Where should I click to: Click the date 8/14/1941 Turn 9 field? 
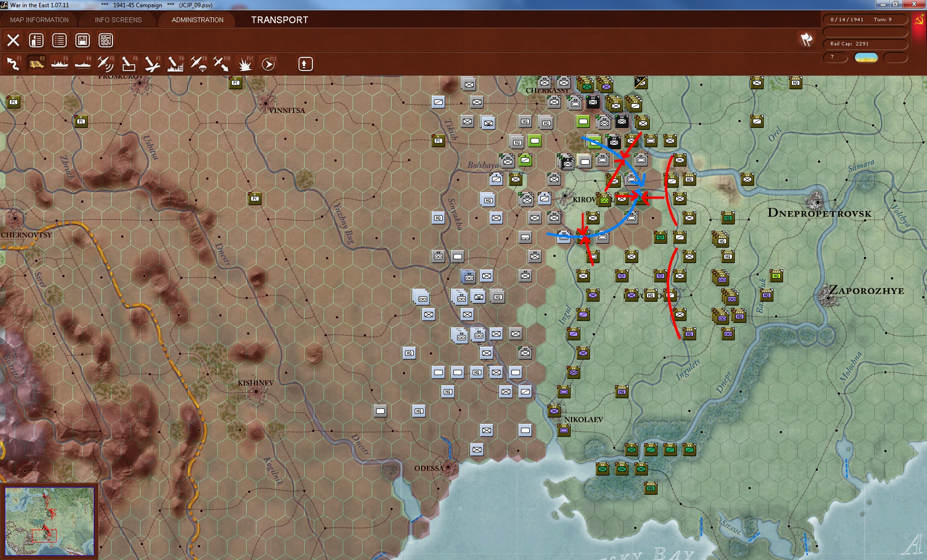[x=865, y=19]
